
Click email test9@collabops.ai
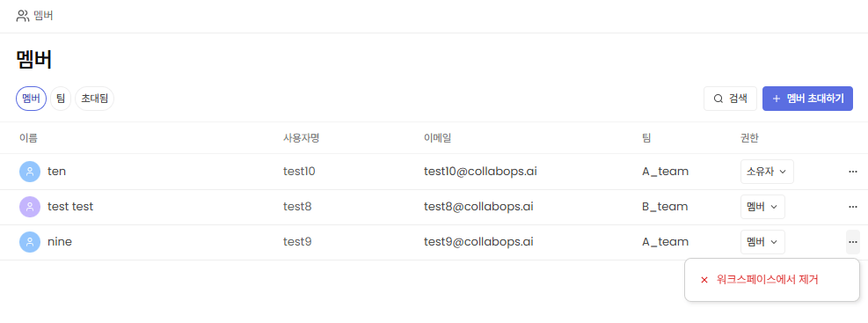478,242
